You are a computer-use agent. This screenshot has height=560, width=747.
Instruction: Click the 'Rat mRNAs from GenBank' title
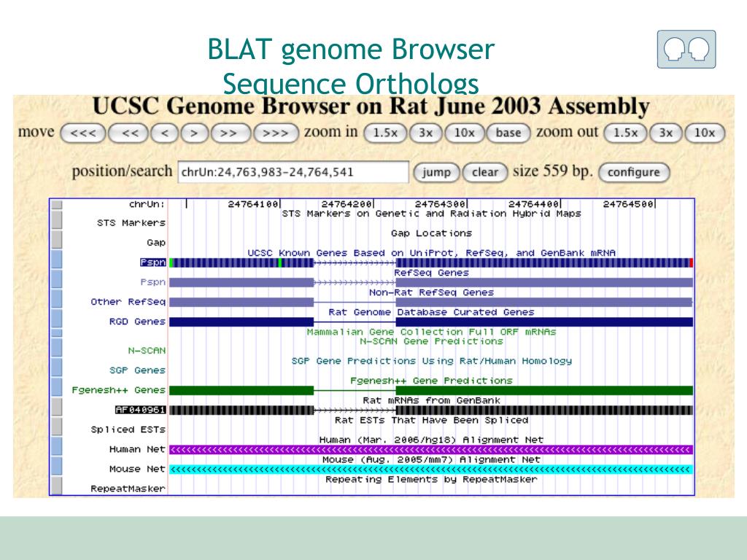[431, 400]
